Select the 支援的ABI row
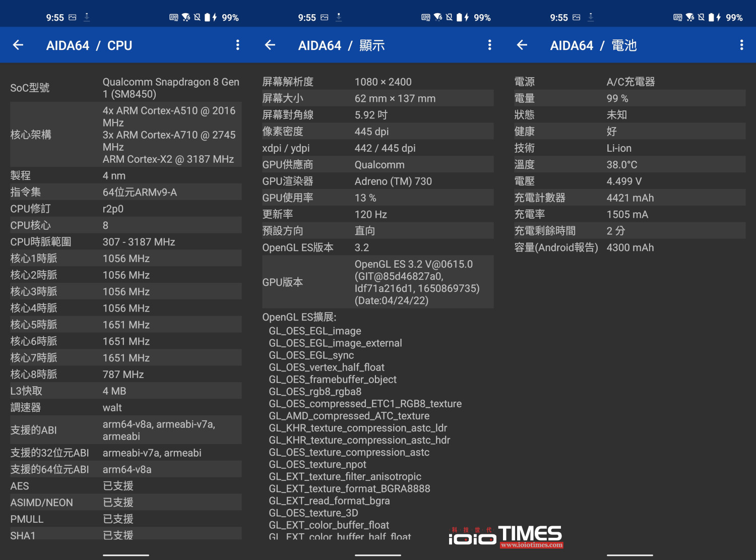The width and height of the screenshot is (756, 560). [x=126, y=430]
